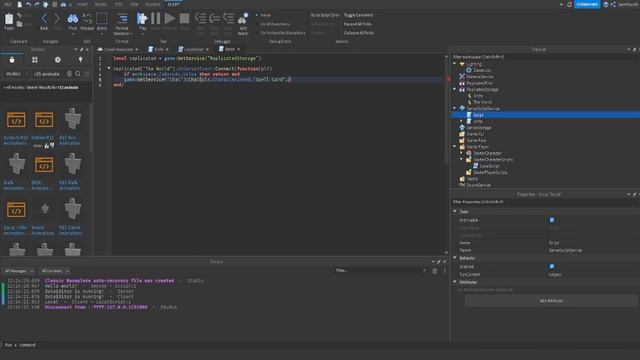The image size is (640, 360).
Task: Click the Toolbox filter options icon
Action: pos(87,74)
